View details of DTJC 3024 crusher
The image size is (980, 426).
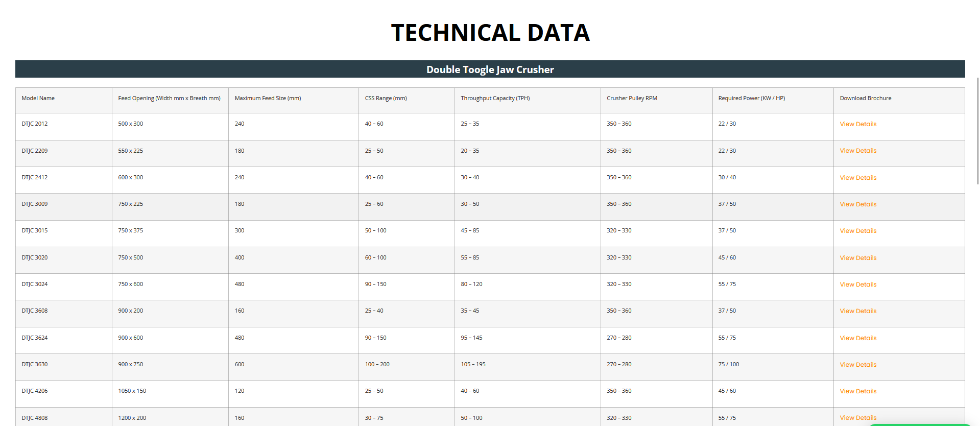pos(857,285)
